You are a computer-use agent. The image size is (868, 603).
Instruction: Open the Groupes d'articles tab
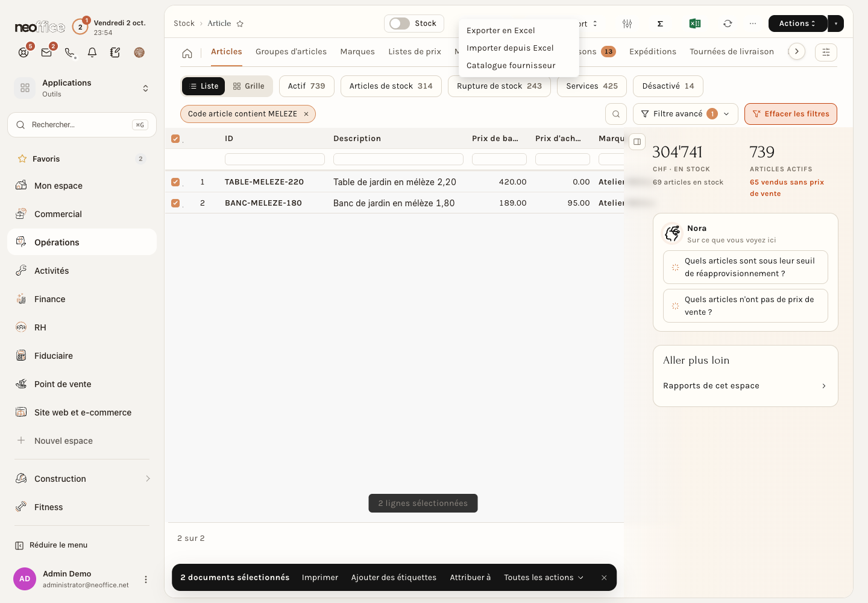click(291, 52)
